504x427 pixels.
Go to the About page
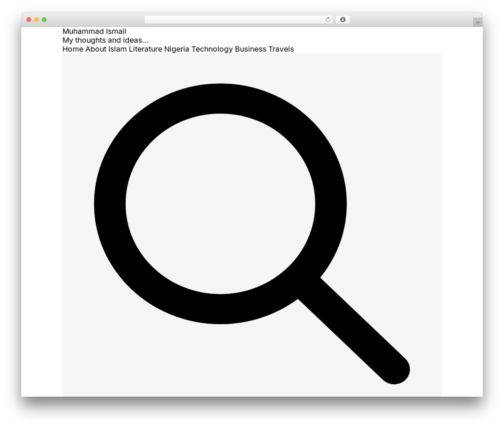click(96, 49)
